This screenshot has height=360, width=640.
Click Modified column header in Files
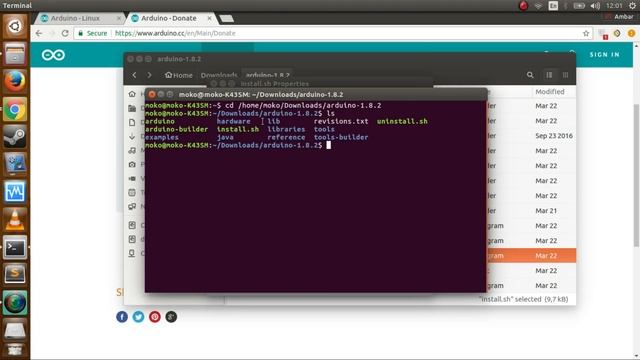coord(550,92)
